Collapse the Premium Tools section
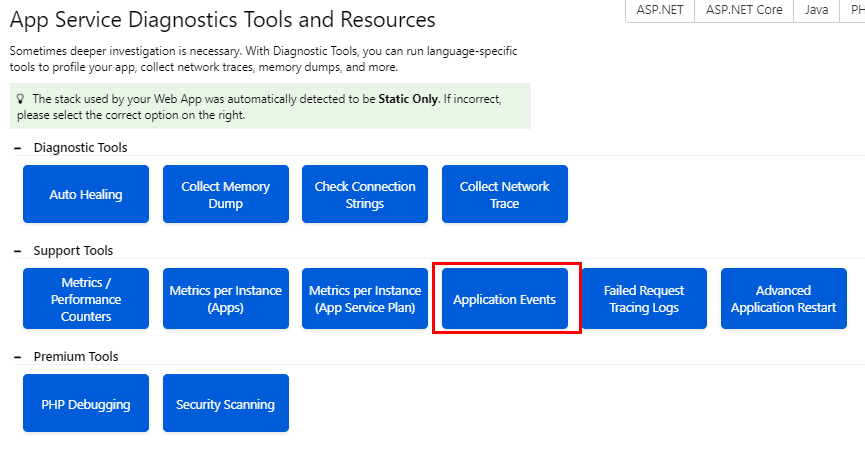Viewport: 865px width, 451px height. pyautogui.click(x=18, y=357)
